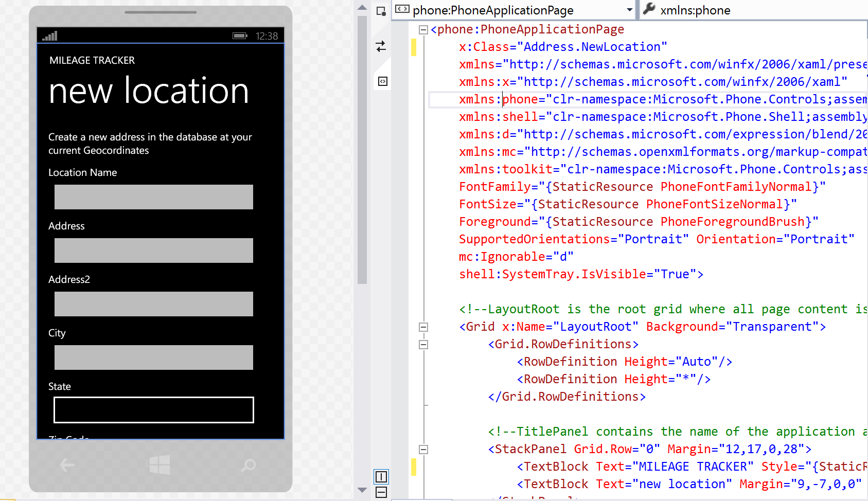The image size is (868, 501).
Task: Open the phone:PhoneApplicationPage element dropdown
Action: tap(629, 10)
